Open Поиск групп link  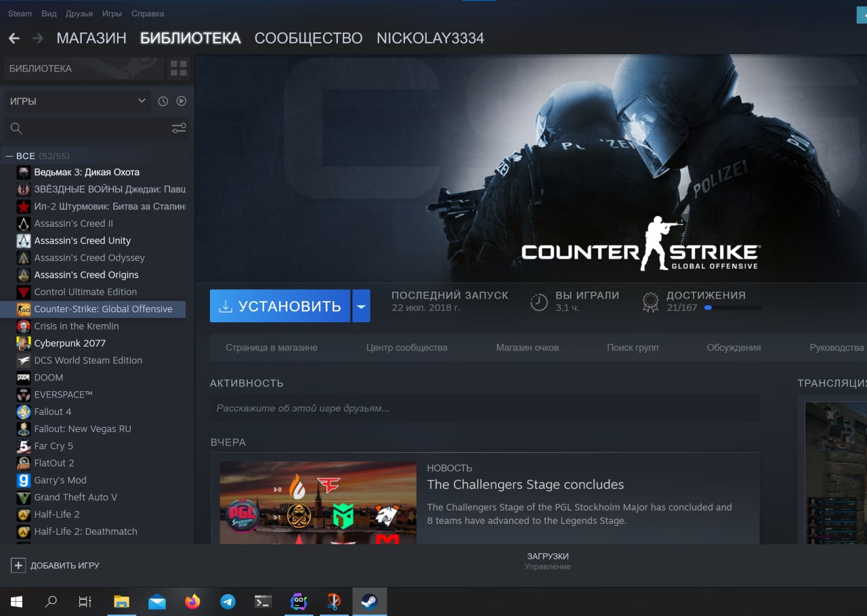pyautogui.click(x=633, y=347)
